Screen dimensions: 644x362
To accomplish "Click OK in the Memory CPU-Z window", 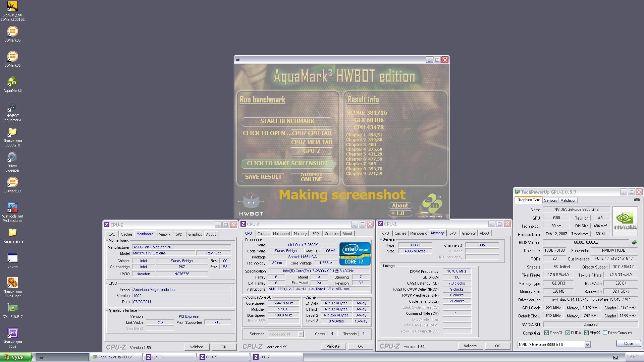I will click(x=497, y=346).
